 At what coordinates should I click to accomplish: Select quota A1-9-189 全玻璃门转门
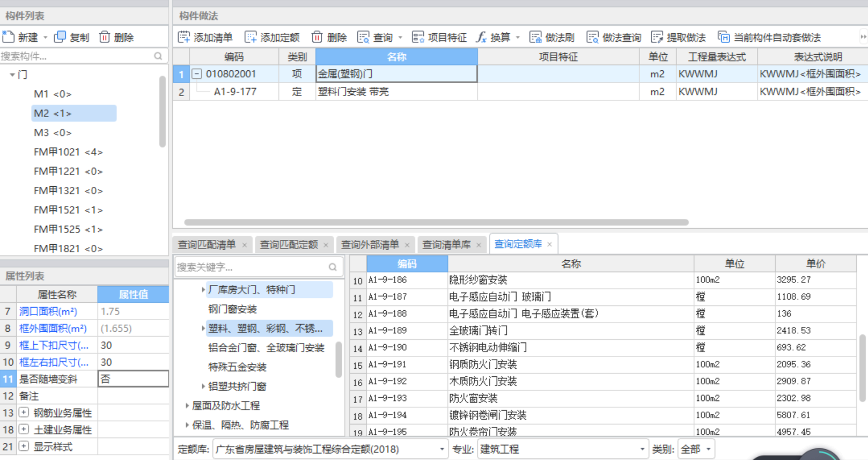(x=603, y=331)
